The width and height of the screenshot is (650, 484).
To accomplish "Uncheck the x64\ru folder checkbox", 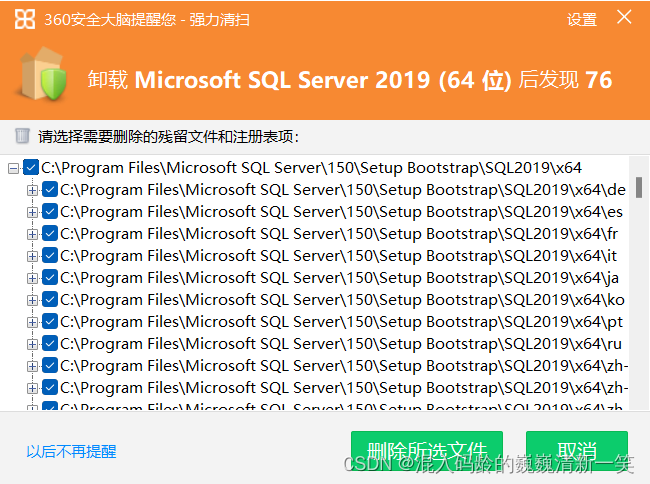I will coord(50,343).
